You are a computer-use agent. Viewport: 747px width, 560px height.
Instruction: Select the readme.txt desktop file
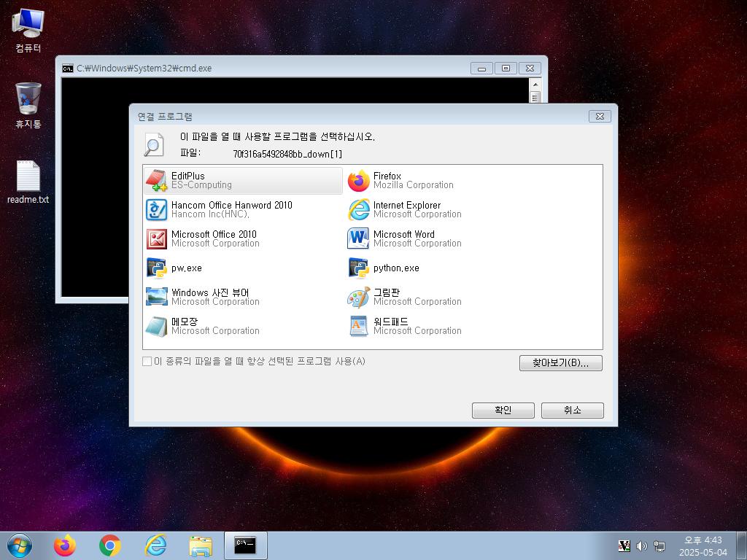click(28, 182)
